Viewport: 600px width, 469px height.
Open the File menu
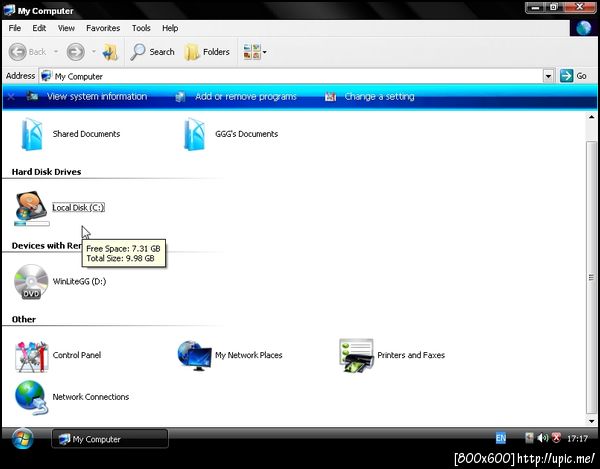pos(15,28)
